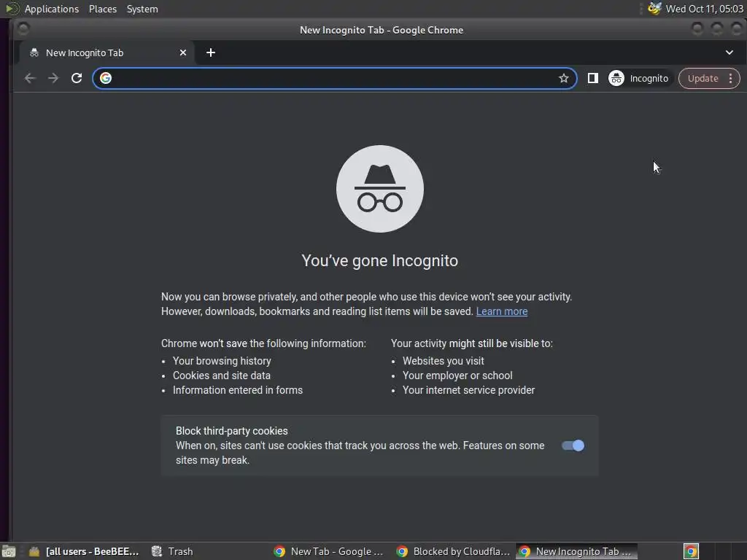Click the small incognito icon on the tab
Viewport: 747px width, 560px height.
pos(34,52)
